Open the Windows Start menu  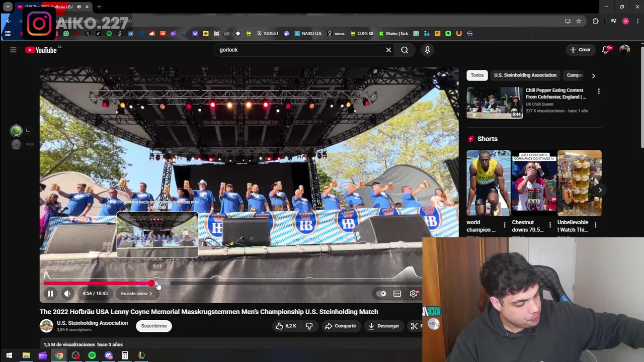tap(9, 355)
